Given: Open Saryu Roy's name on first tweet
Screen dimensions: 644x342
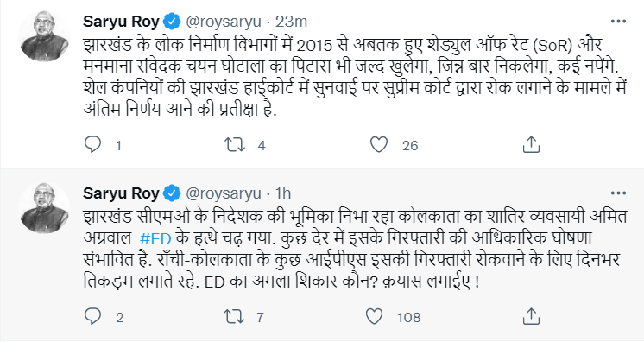Looking at the screenshot, I should [x=121, y=22].
